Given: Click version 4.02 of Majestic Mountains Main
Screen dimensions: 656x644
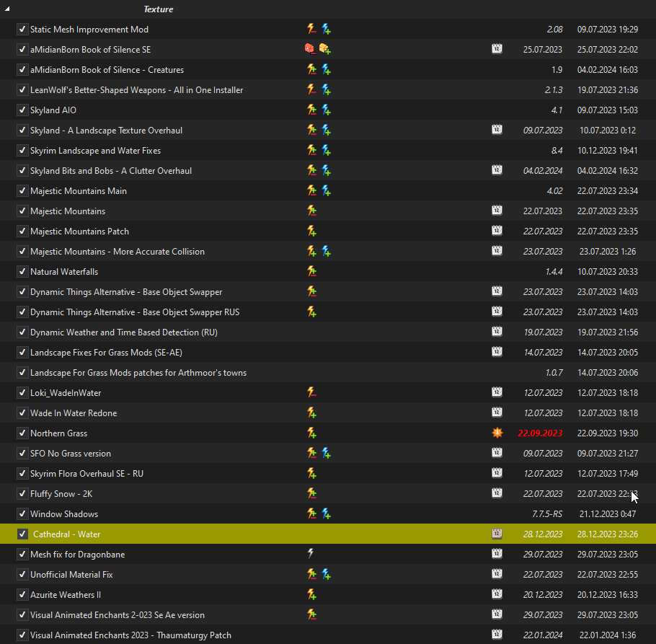Looking at the screenshot, I should coord(555,191).
